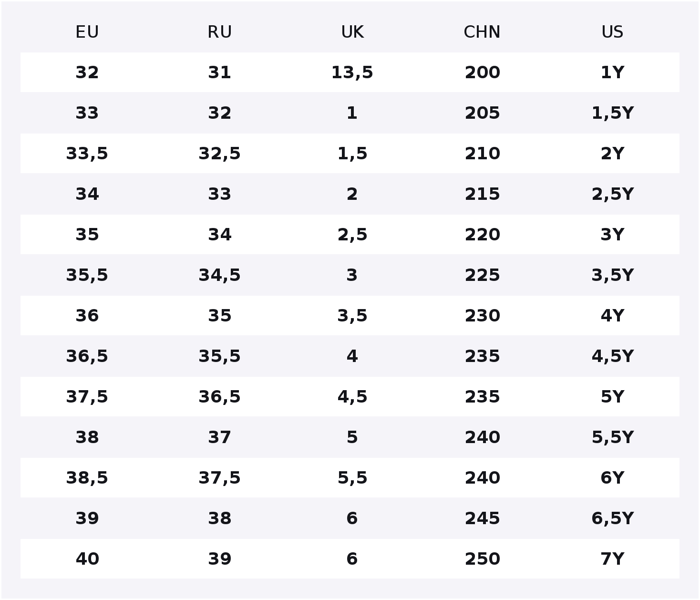Select UK size 13,5 cell
The image size is (700, 600).
352,72
